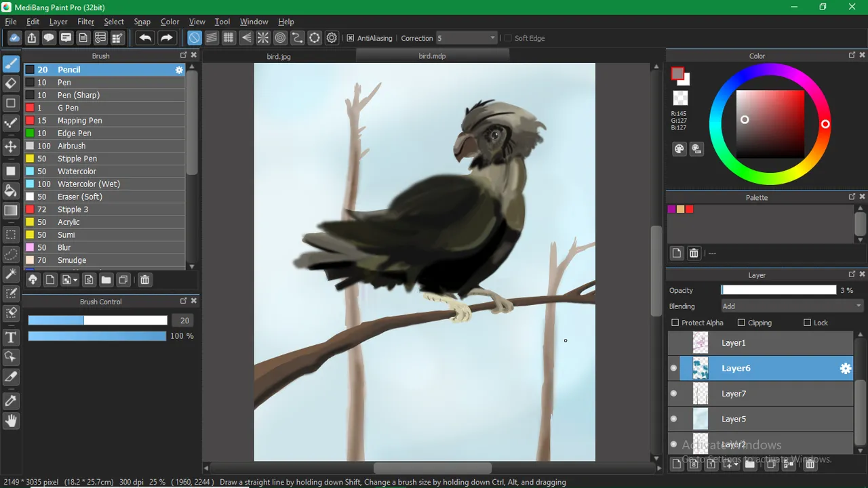
Task: Enable the parallel lines snap guide
Action: click(x=212, y=38)
